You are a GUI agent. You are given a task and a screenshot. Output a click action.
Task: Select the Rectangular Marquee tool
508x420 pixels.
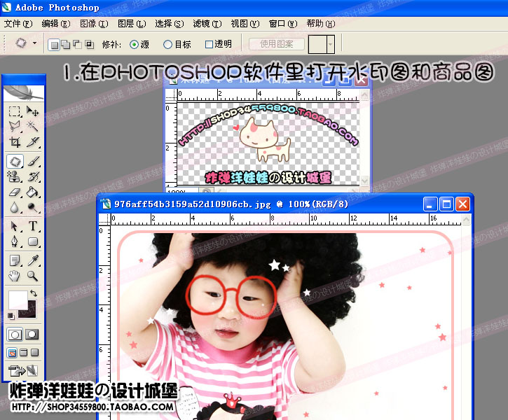coord(15,111)
